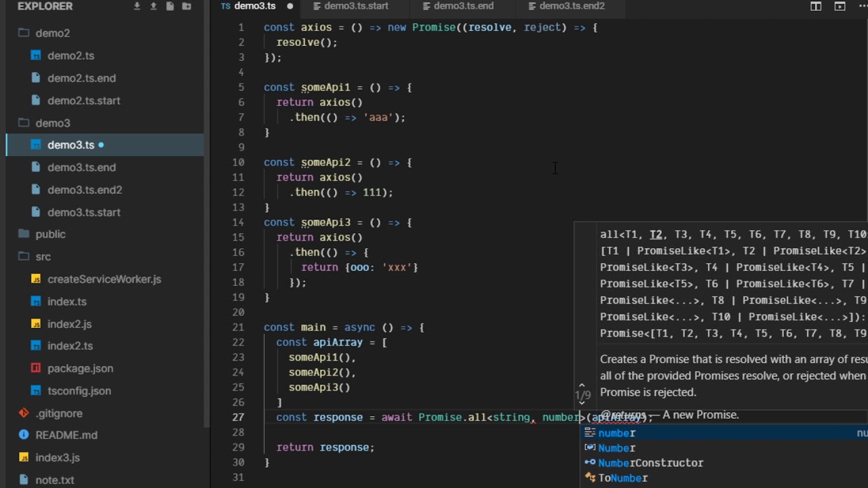Click the interface icon of NumberConstructor suggestion
The height and width of the screenshot is (488, 868).
click(590, 463)
